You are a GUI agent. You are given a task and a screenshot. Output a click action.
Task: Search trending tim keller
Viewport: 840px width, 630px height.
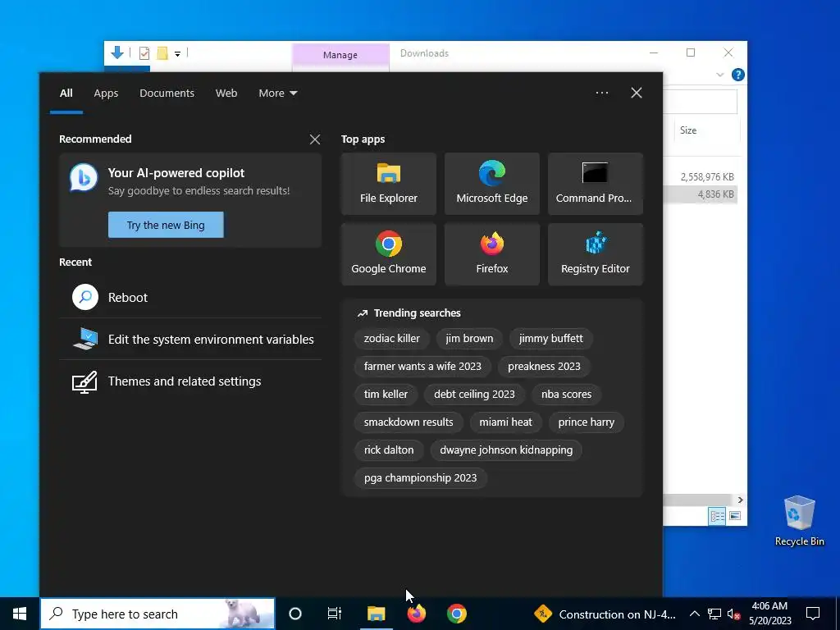click(x=386, y=395)
